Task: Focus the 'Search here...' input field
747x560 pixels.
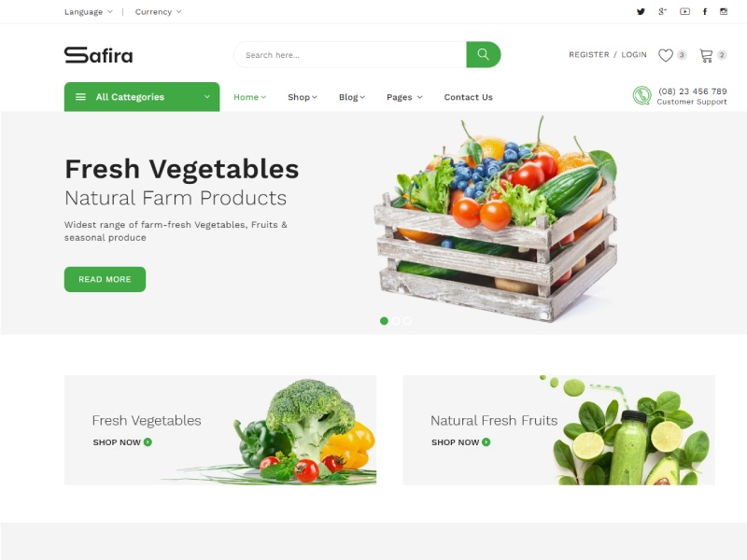Action: tap(350, 55)
